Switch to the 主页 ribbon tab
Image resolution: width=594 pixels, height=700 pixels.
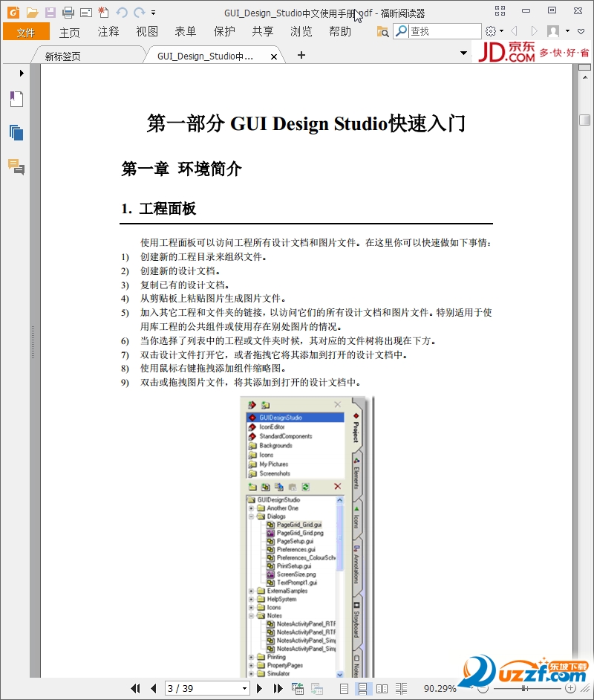point(70,32)
